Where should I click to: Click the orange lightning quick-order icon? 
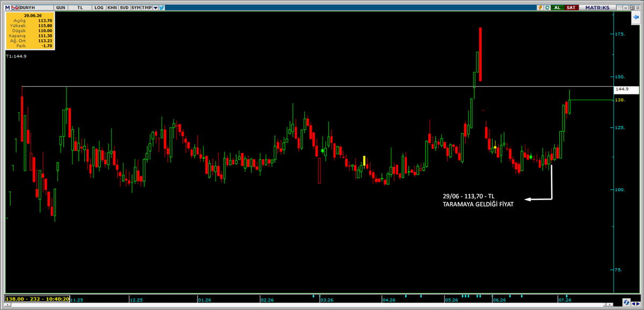pyautogui.click(x=540, y=8)
